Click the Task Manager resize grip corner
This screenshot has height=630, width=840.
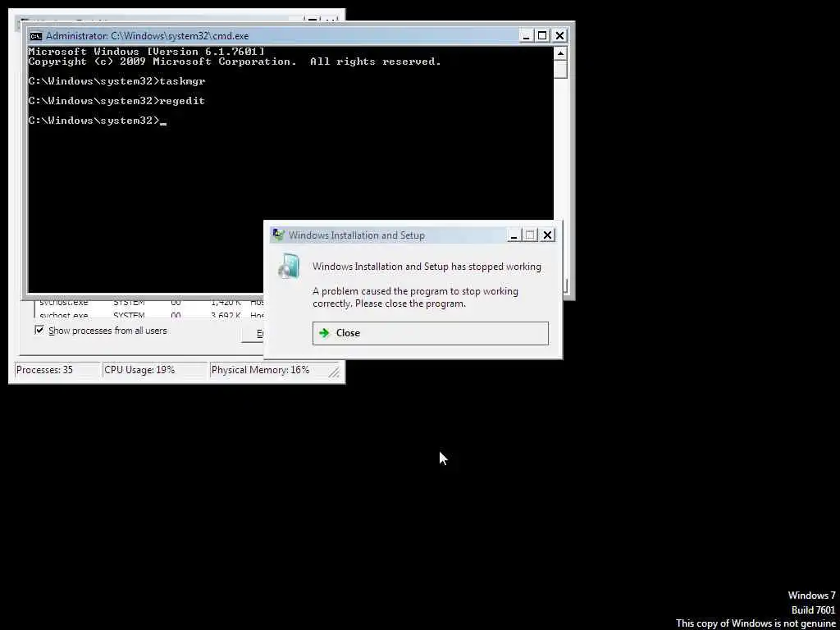[335, 372]
